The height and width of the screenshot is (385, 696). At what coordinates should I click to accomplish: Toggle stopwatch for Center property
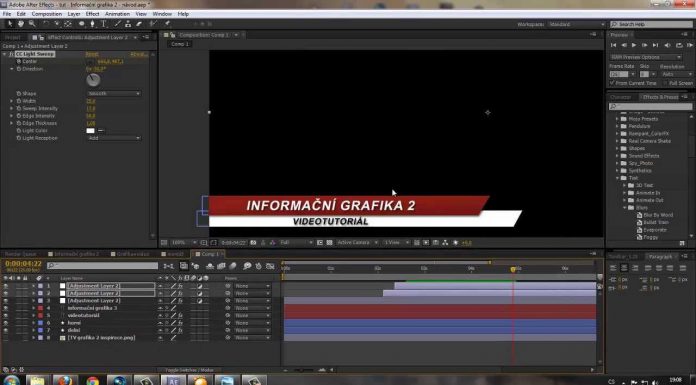pos(19,62)
